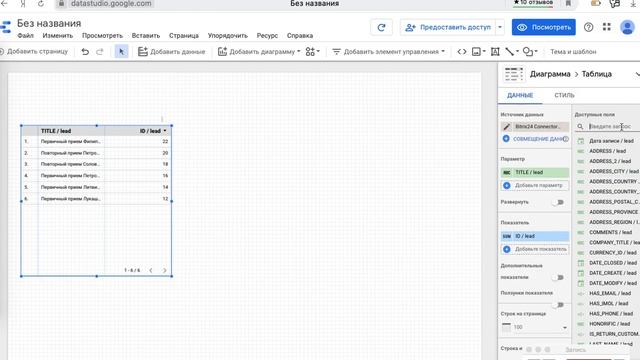Open the share access dropdown arrow
Screen dimensions: 640x360
click(500, 27)
